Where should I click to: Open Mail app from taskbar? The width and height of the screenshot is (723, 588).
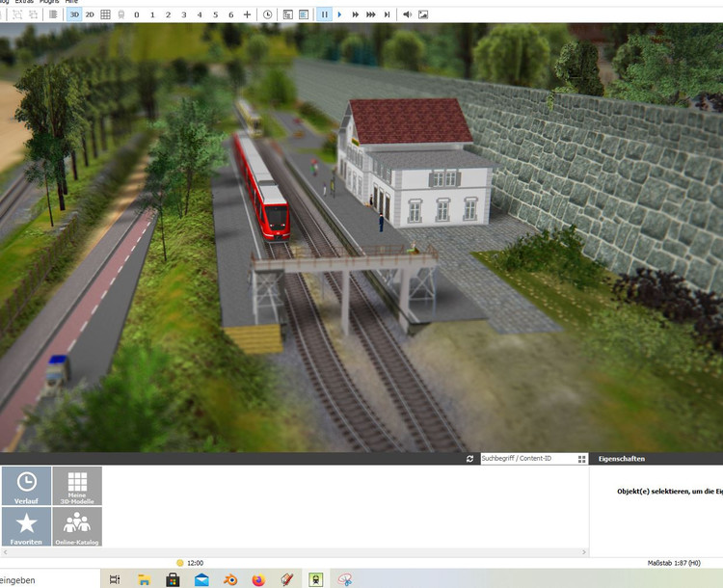pyautogui.click(x=201, y=579)
